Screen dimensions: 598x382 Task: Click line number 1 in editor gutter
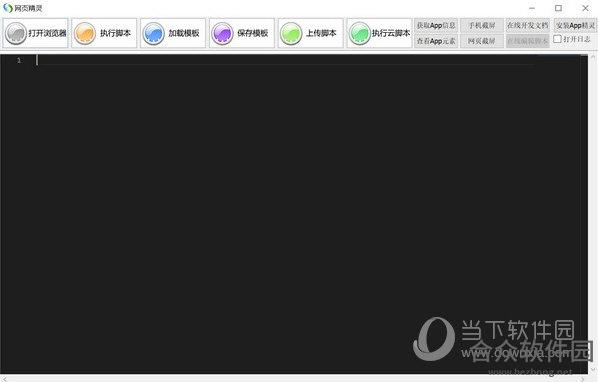(19, 60)
